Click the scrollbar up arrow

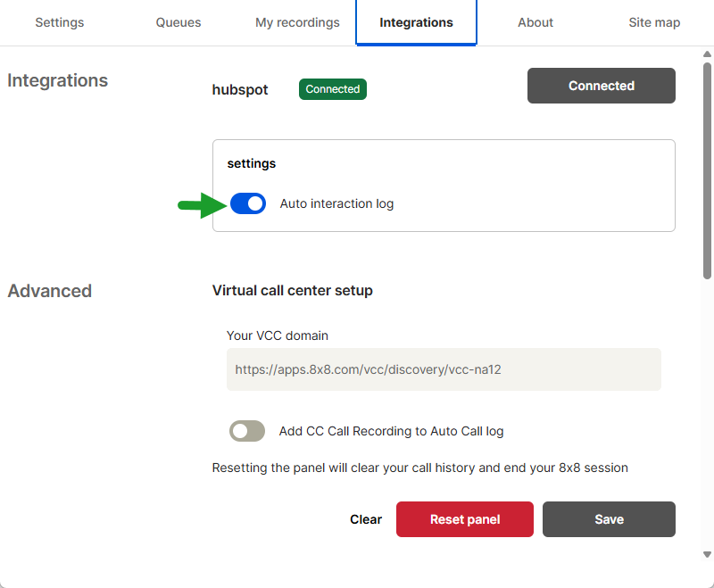[x=707, y=54]
